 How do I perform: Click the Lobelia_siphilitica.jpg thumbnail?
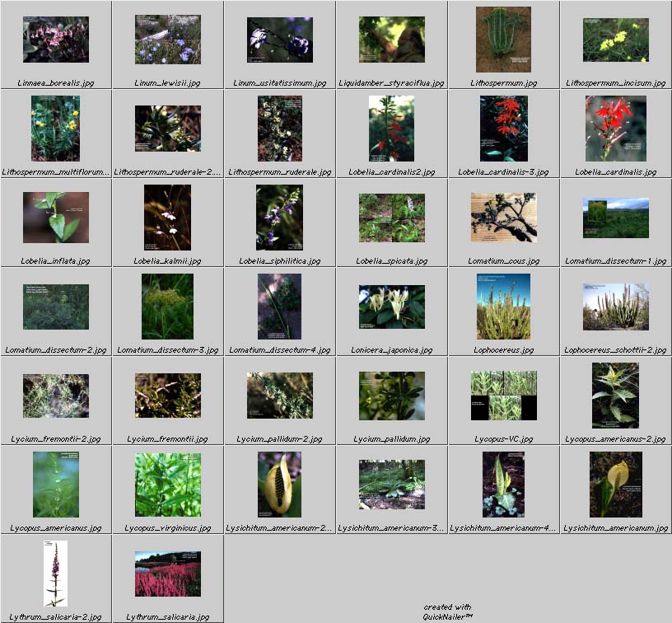coord(279,218)
